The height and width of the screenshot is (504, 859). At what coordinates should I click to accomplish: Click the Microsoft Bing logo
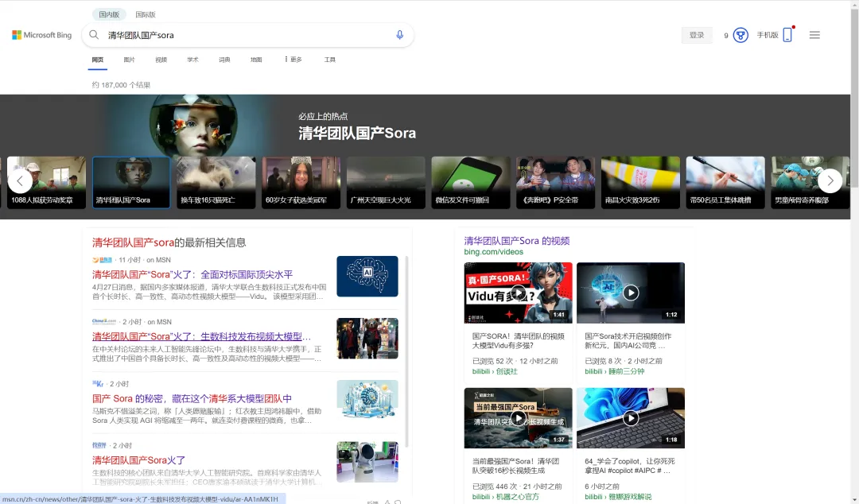coord(42,35)
